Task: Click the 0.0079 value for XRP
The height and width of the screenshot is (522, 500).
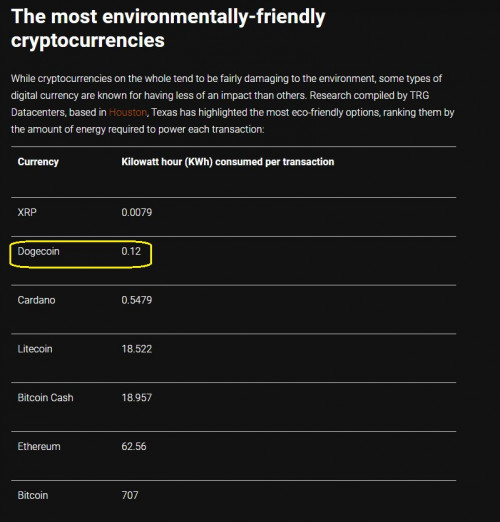Action: [x=137, y=212]
